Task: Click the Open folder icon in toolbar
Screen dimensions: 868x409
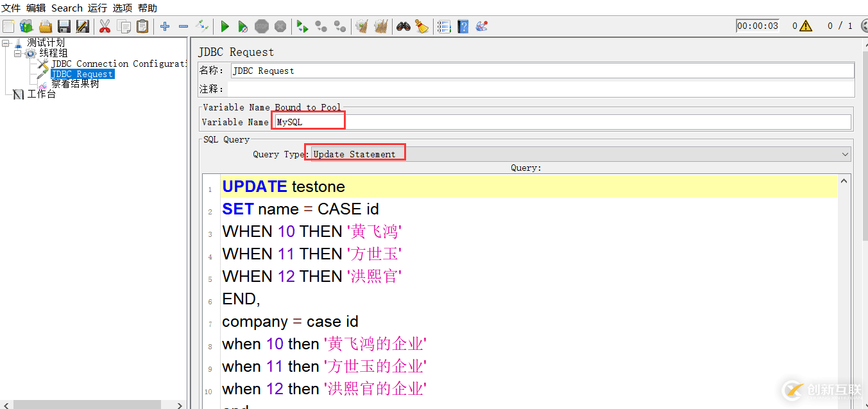Action: pos(46,26)
